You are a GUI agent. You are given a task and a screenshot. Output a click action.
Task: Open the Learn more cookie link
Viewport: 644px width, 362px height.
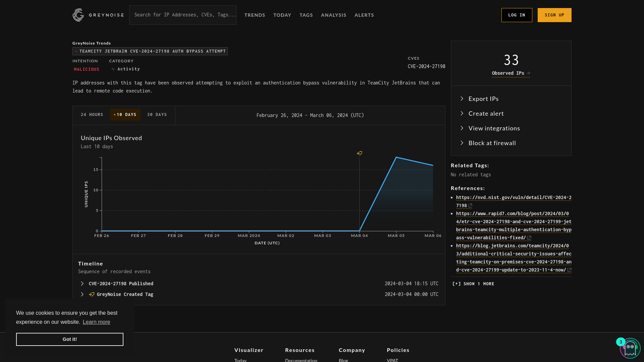pos(96,322)
